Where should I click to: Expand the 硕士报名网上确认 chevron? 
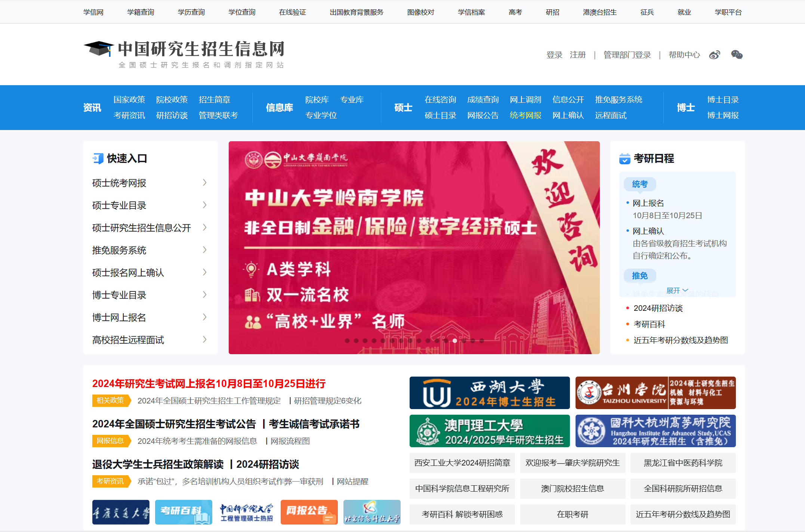(204, 272)
